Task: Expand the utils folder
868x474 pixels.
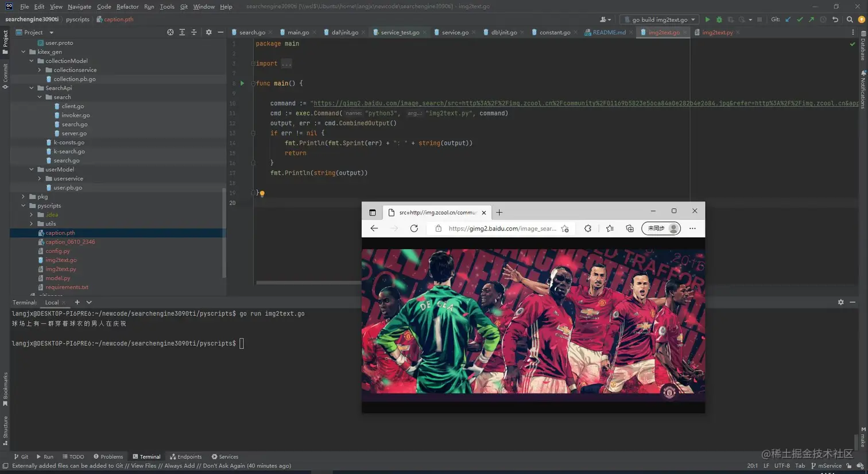Action: (x=32, y=223)
